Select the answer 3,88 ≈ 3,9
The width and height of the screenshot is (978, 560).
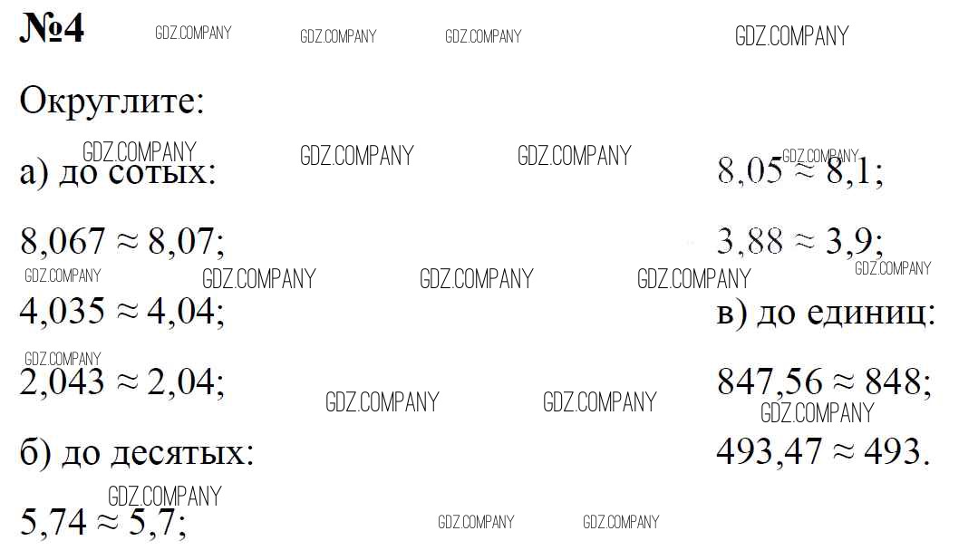(800, 241)
